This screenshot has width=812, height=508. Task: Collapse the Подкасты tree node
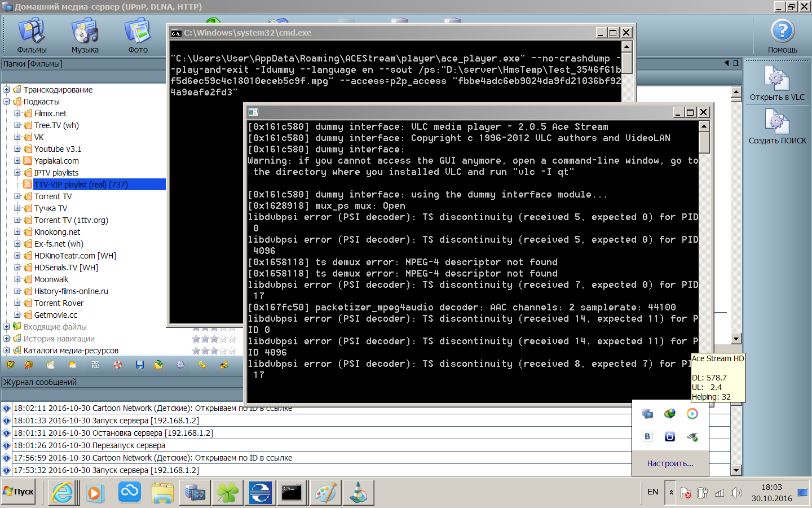click(7, 102)
